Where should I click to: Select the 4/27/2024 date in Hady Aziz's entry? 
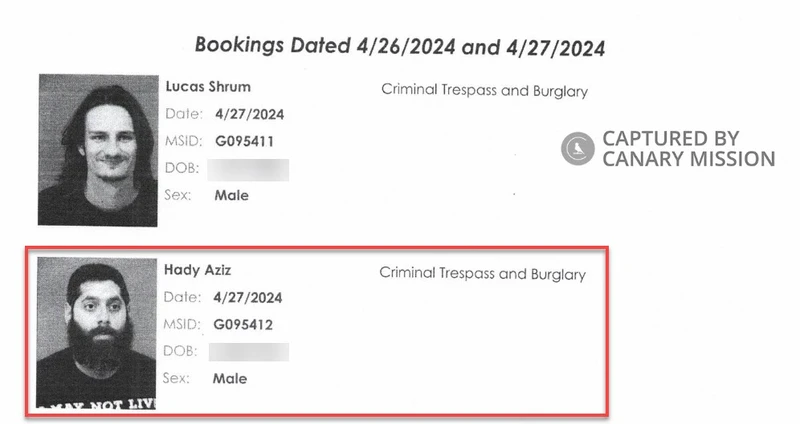click(247, 297)
